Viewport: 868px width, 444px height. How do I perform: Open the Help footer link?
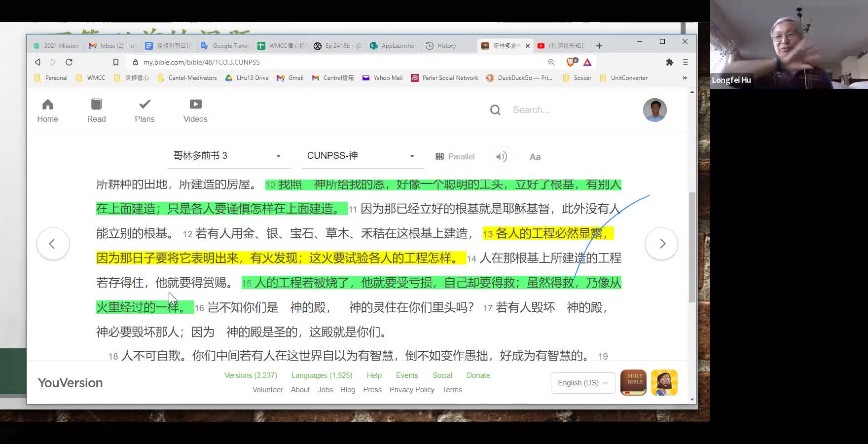(x=374, y=375)
